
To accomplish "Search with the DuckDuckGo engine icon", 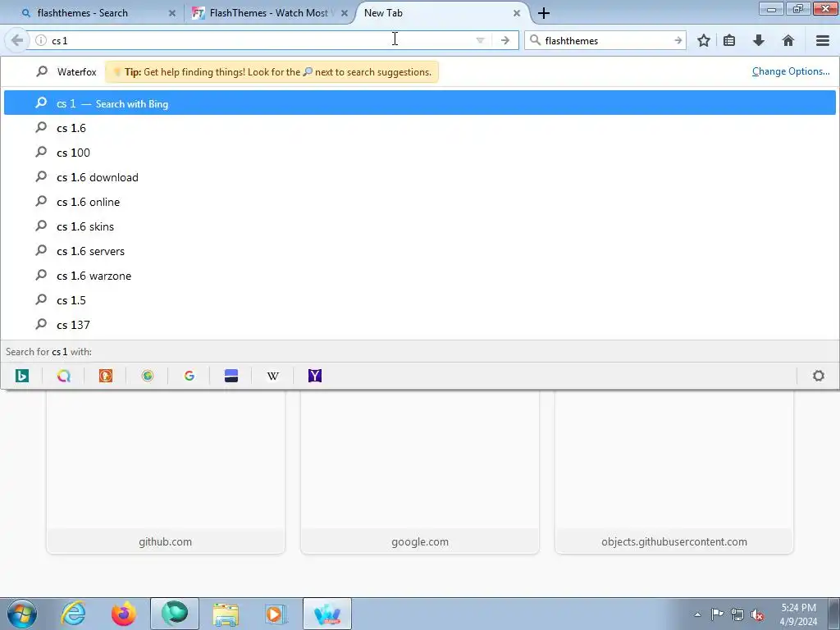I will click(106, 376).
